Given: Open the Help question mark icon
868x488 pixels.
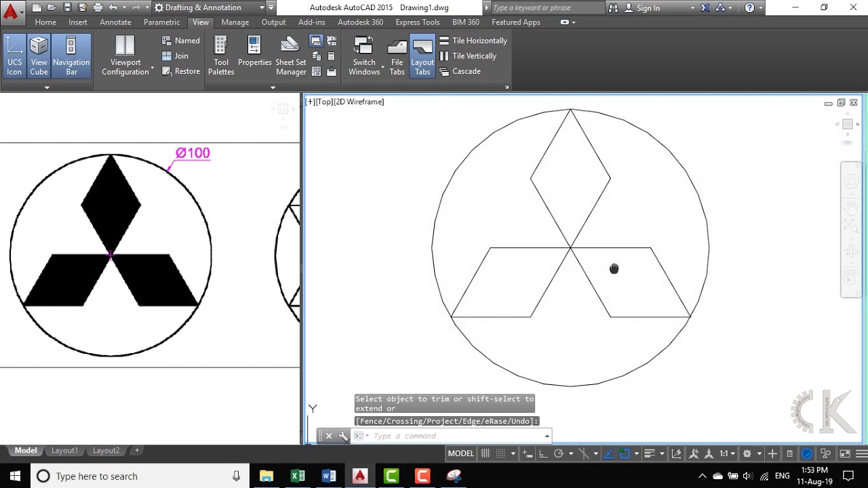Looking at the screenshot, I should [x=749, y=7].
